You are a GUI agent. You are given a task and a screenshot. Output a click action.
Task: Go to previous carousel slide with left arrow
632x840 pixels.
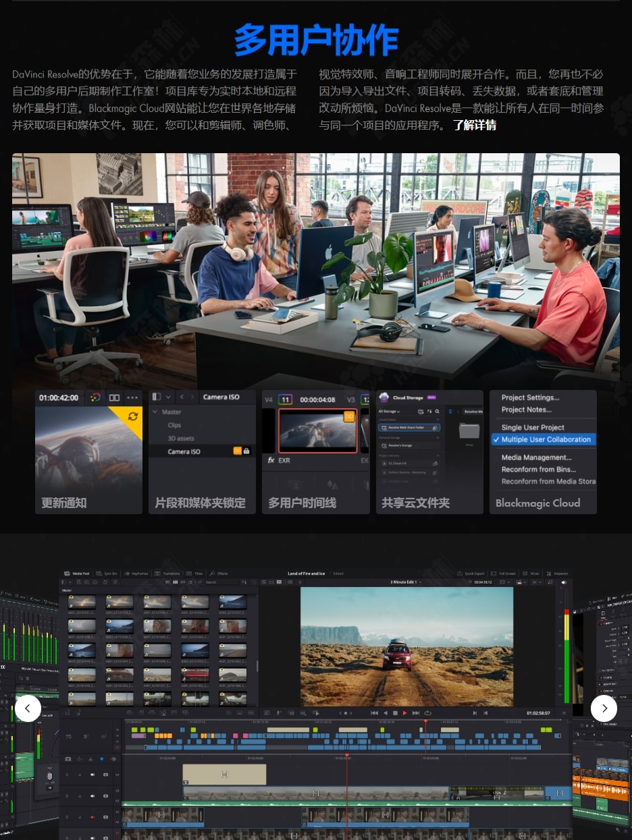[x=28, y=708]
